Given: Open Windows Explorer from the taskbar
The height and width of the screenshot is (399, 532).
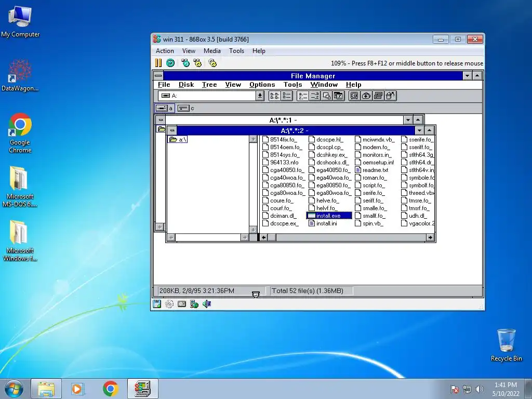Looking at the screenshot, I should pyautogui.click(x=46, y=389).
